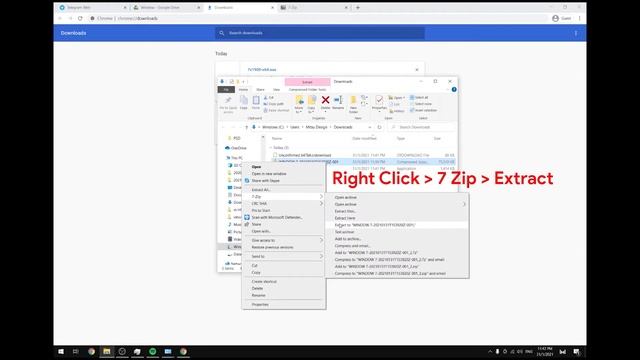Click the New folder icon in ribbon

coord(353,100)
